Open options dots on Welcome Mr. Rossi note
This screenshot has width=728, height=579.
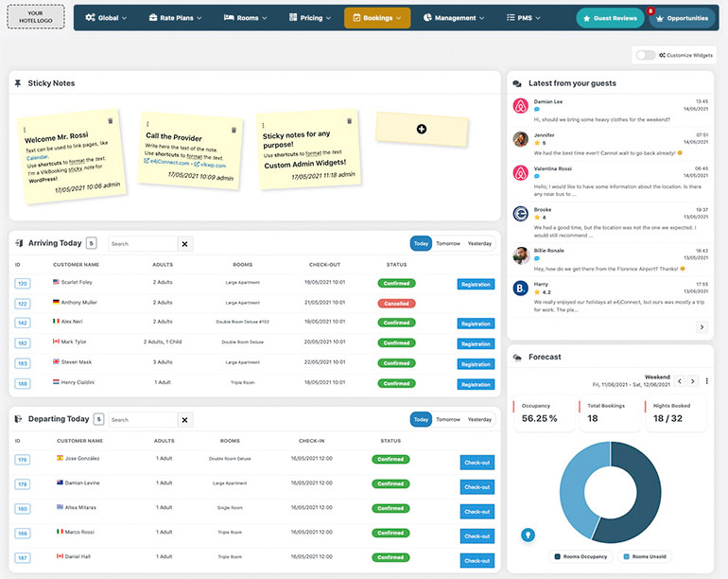point(25,131)
